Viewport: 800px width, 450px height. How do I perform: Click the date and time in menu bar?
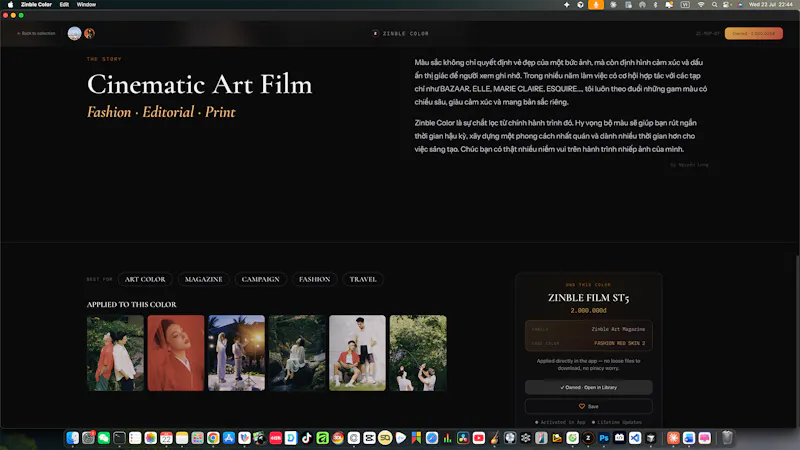click(770, 5)
